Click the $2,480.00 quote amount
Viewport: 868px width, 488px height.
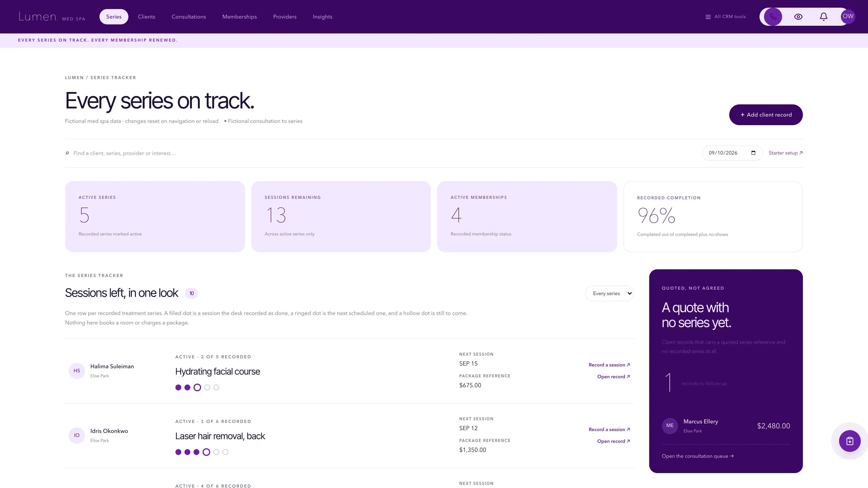point(773,426)
